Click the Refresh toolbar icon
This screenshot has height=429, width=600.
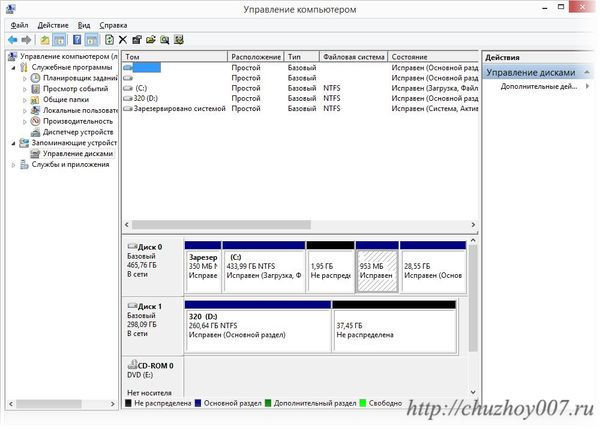tap(109, 40)
